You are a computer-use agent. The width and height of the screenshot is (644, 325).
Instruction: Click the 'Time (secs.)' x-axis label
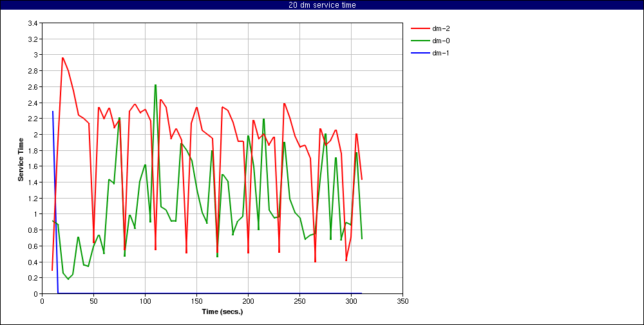pos(223,311)
